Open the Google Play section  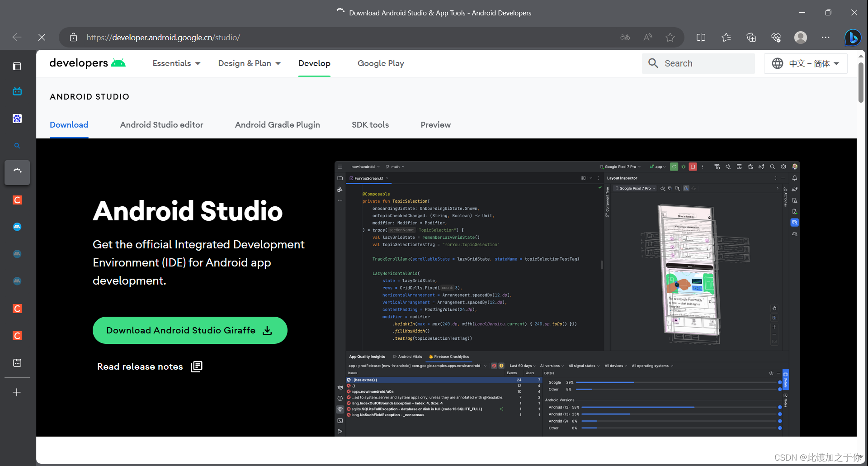[381, 63]
